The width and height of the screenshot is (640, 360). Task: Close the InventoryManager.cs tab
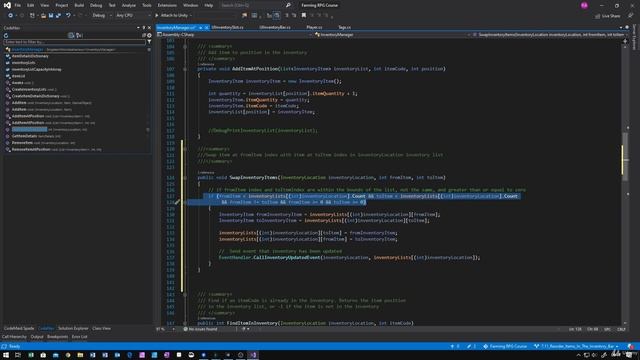click(x=207, y=27)
